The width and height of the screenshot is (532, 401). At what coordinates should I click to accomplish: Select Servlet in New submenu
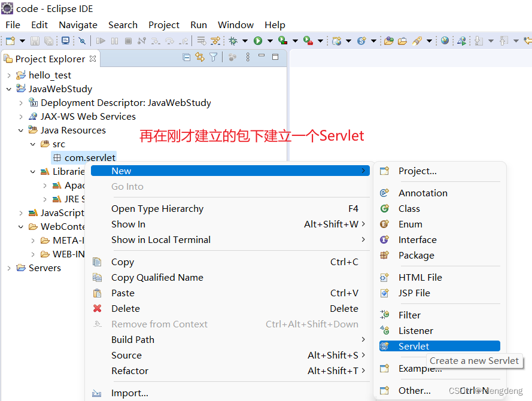(440, 346)
